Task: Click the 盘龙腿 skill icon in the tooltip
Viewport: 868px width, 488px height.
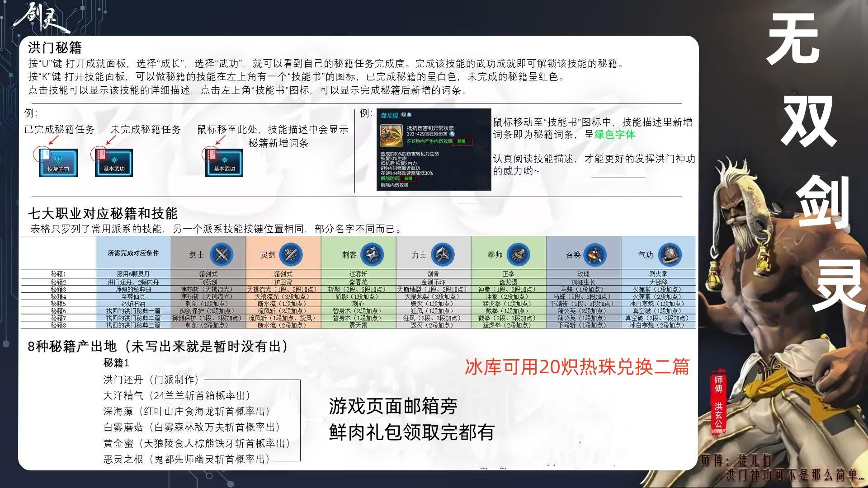Action: [391, 136]
